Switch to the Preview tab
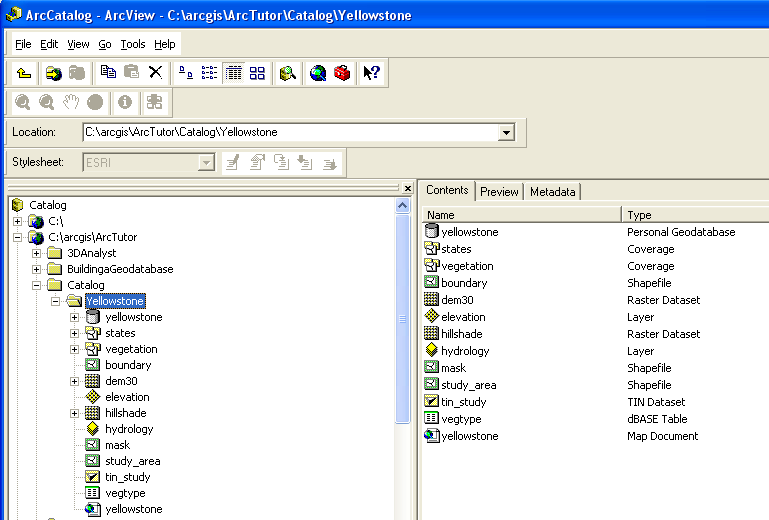The image size is (769, 520). (x=499, y=192)
